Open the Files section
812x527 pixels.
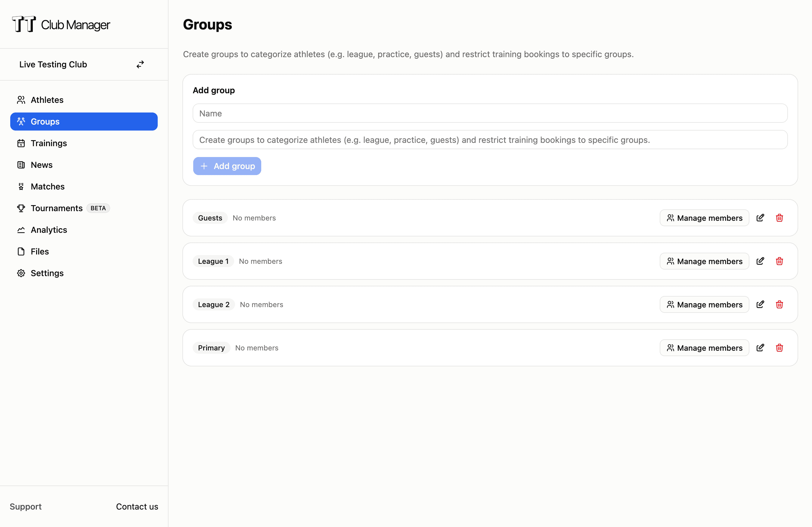pos(84,251)
